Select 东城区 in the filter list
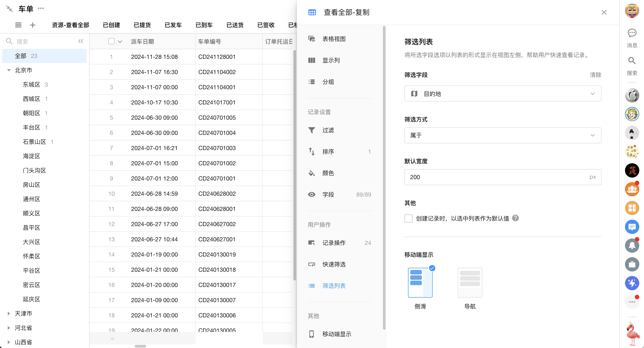 tap(31, 85)
